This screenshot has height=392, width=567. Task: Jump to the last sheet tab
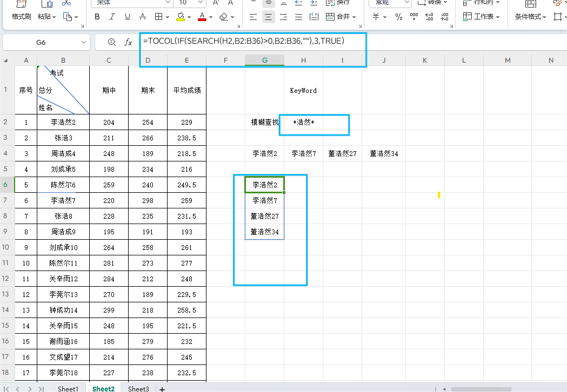click(41, 389)
